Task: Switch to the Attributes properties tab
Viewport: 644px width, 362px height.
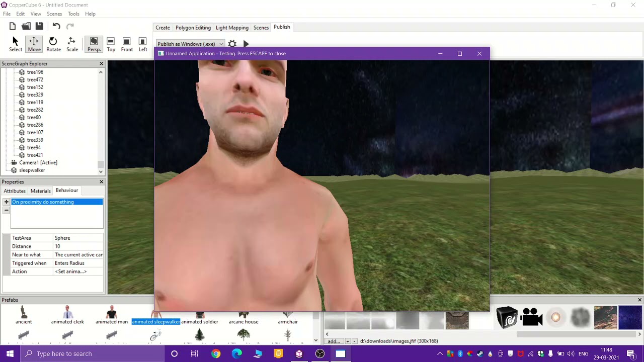Action: coord(15,191)
